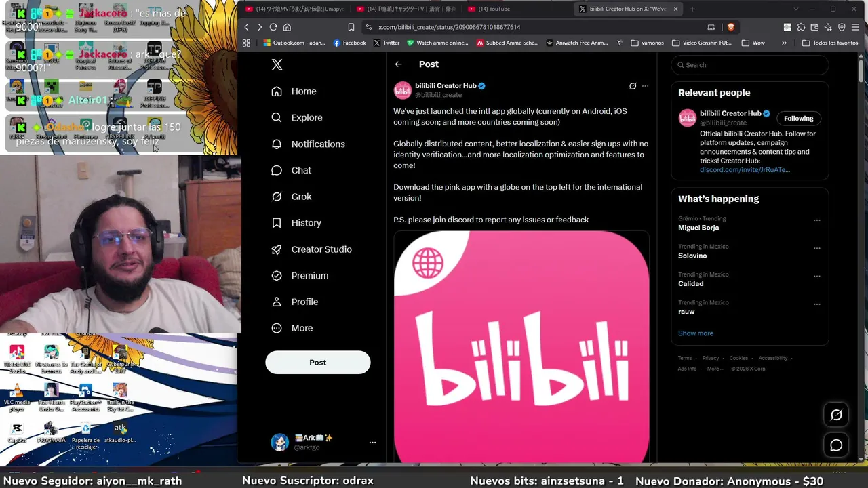Screen dimensions: 868x488
Task: Open the browser extensions puzzle icon
Action: point(801,27)
